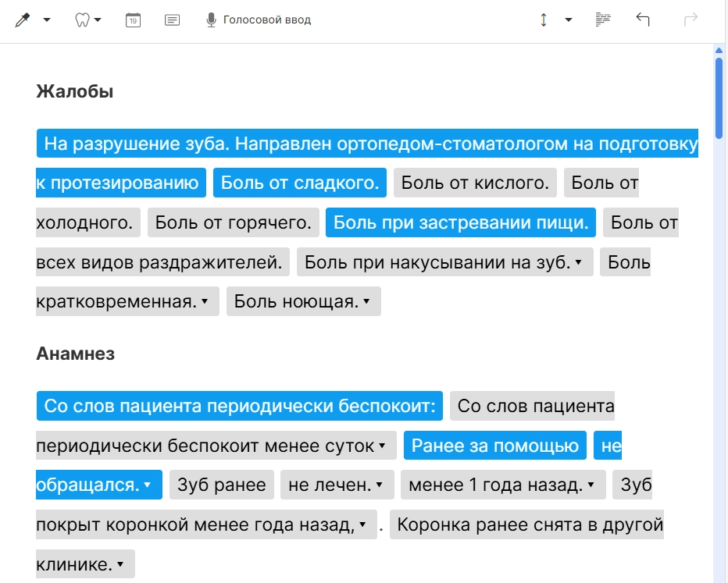Click the 'Голосовой ввод' label
728x583 pixels.
click(x=267, y=20)
